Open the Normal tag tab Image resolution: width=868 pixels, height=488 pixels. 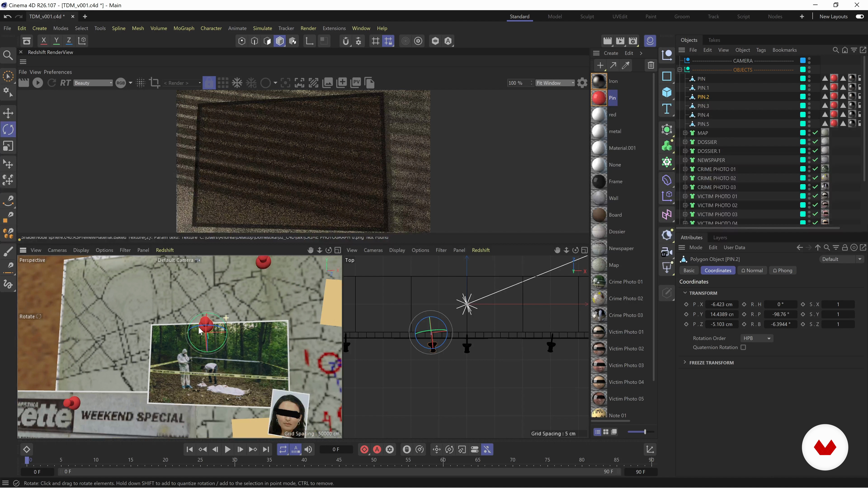tap(752, 271)
